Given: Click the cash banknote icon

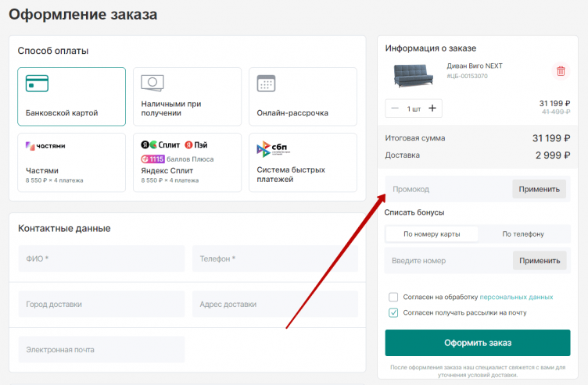Looking at the screenshot, I should tap(152, 83).
